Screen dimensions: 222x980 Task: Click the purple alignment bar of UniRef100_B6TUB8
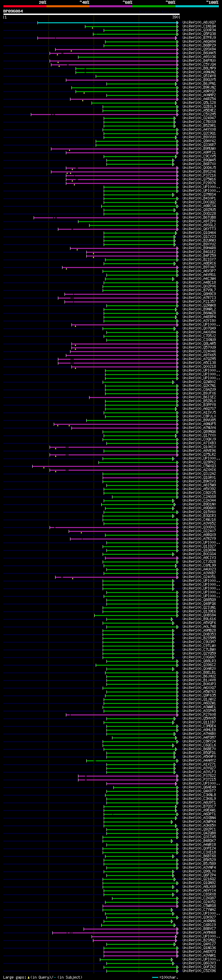(106, 218)
